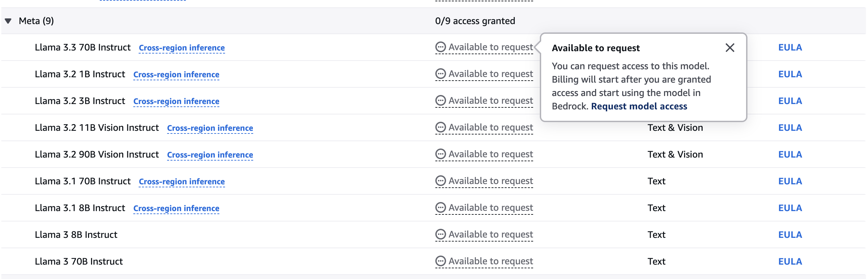Click Text modality for Llama 3 8B Instruct
The width and height of the screenshot is (868, 279).
point(656,235)
